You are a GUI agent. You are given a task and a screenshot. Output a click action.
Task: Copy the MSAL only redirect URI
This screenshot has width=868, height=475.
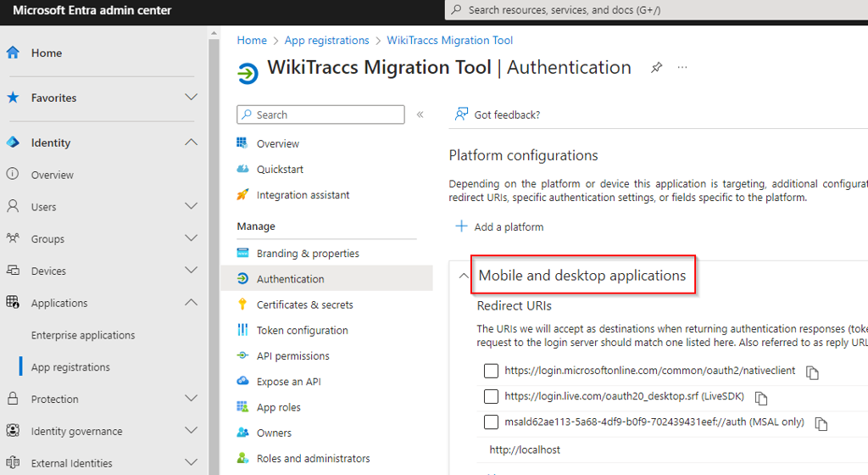coord(821,424)
